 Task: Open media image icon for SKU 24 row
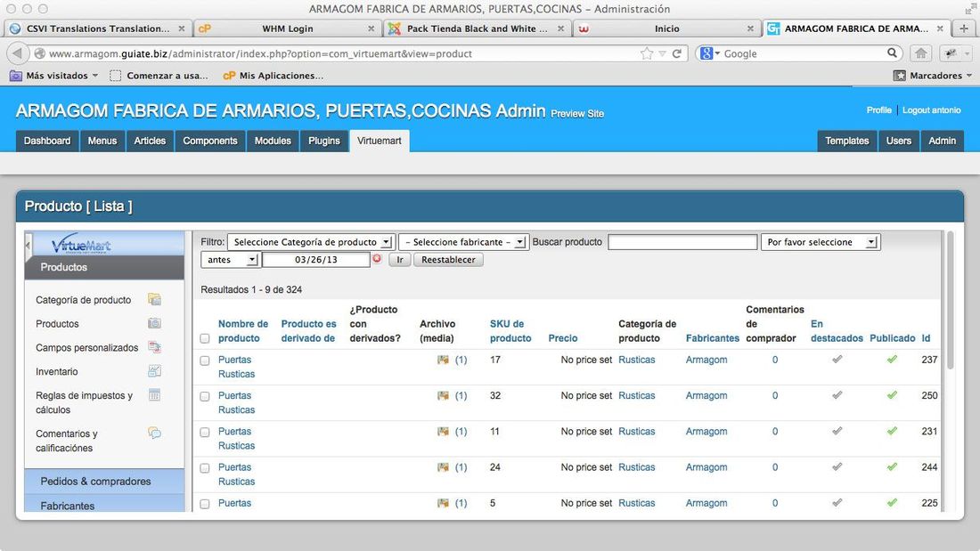pos(443,467)
